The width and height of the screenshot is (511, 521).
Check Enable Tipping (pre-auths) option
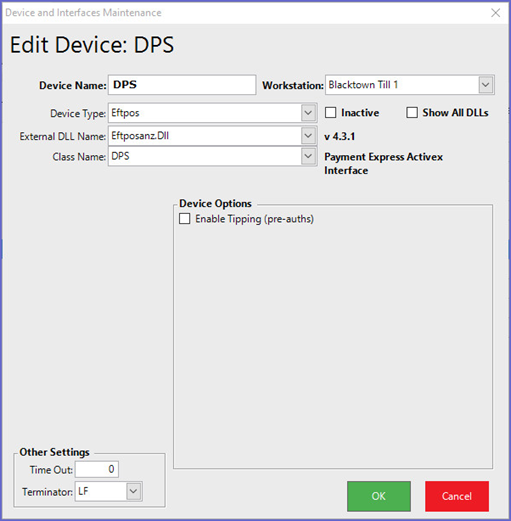(x=185, y=219)
